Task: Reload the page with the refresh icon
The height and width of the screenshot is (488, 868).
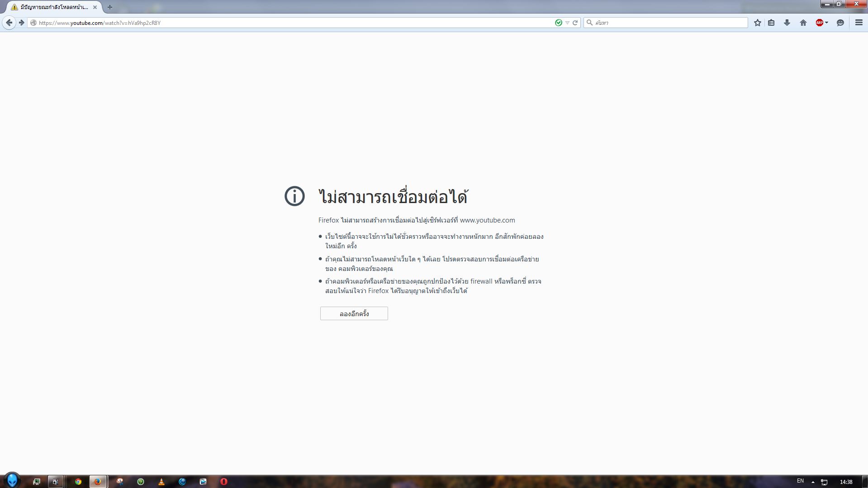Action: (575, 23)
